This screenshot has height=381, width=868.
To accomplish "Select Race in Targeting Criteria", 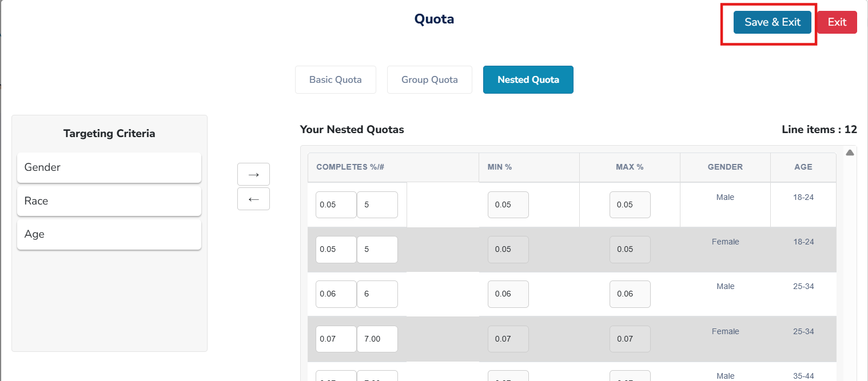I will click(109, 201).
